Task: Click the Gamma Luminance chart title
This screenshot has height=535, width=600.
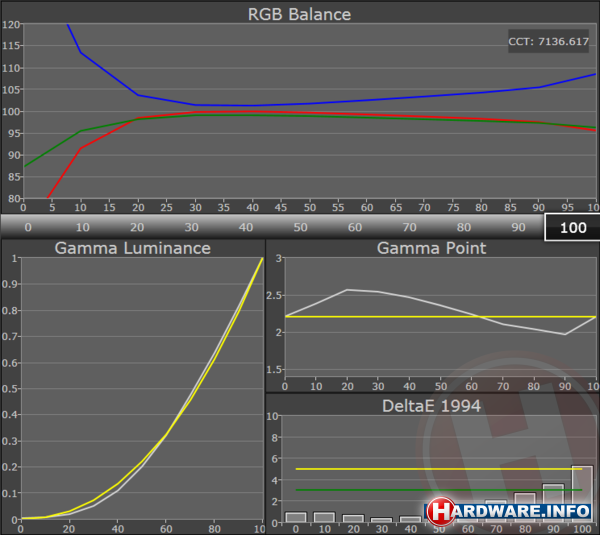Action: 132,248
